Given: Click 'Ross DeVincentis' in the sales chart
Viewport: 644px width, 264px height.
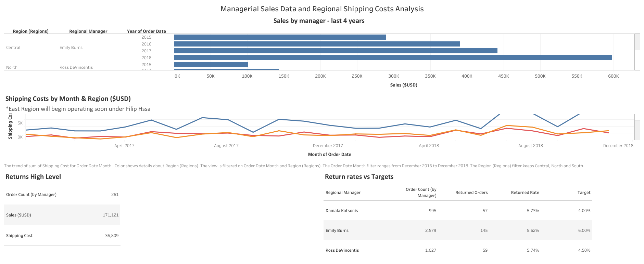Looking at the screenshot, I should coord(76,67).
